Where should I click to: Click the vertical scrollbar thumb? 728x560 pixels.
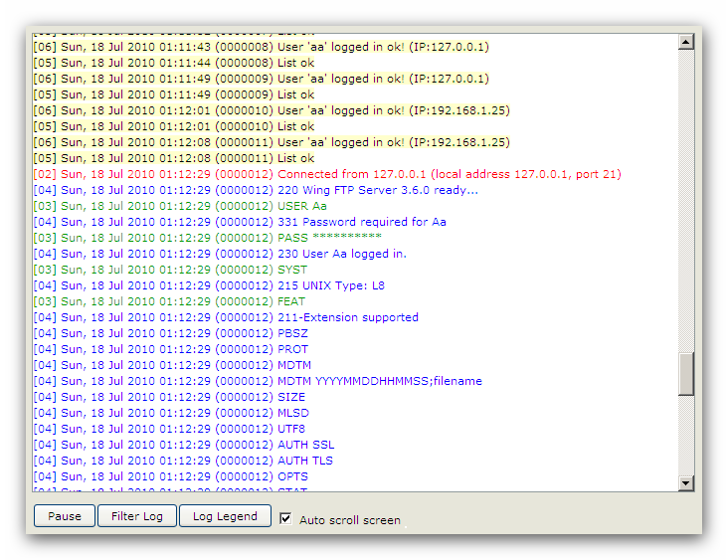[x=686, y=374]
